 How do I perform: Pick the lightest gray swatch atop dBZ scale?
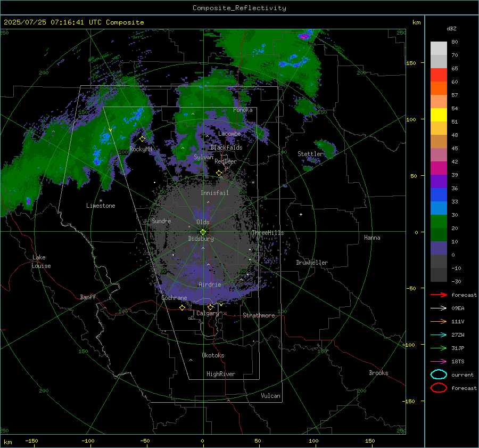[439, 48]
